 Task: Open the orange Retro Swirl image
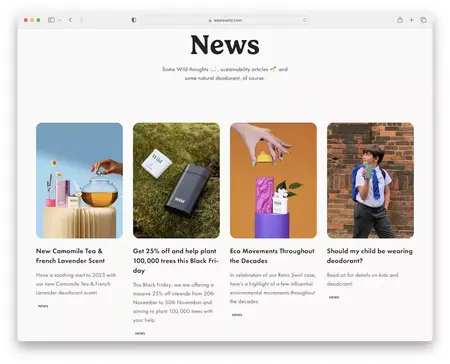[x=273, y=180]
